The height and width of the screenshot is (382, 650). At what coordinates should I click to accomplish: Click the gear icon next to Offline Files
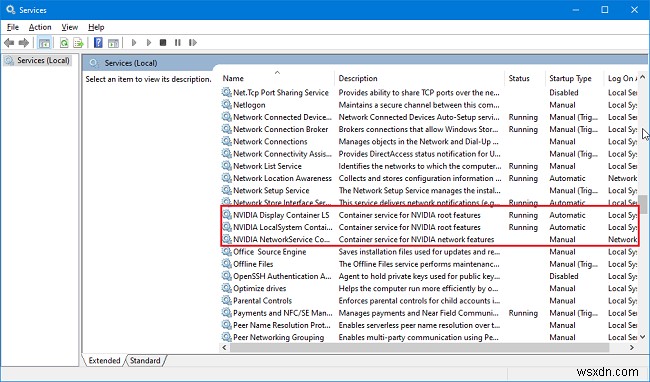click(226, 264)
